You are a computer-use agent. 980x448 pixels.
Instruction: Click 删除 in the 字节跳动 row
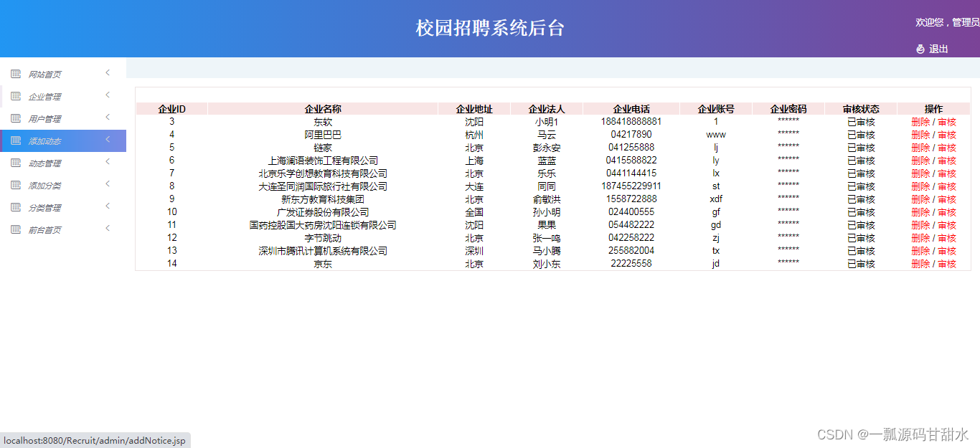click(x=920, y=238)
